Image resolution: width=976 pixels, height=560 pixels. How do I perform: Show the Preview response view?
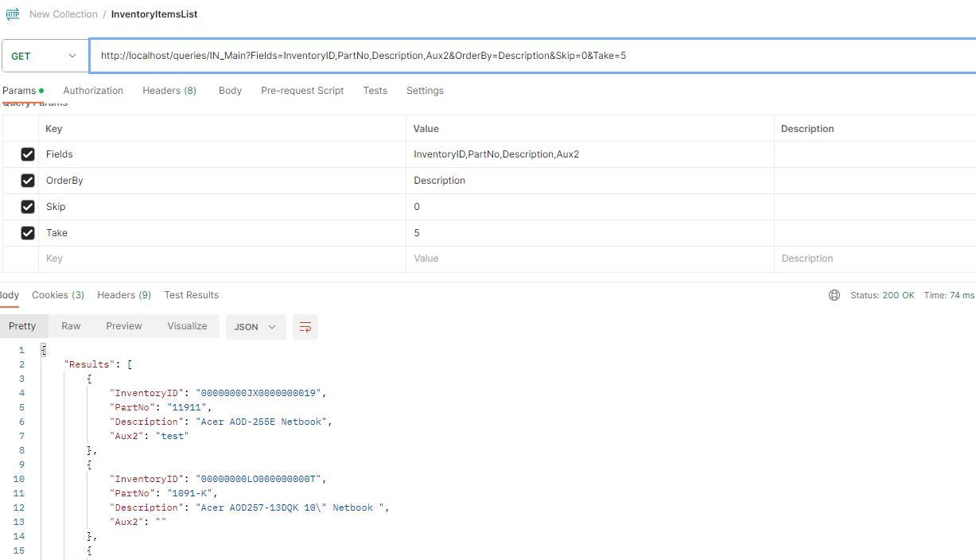(124, 326)
